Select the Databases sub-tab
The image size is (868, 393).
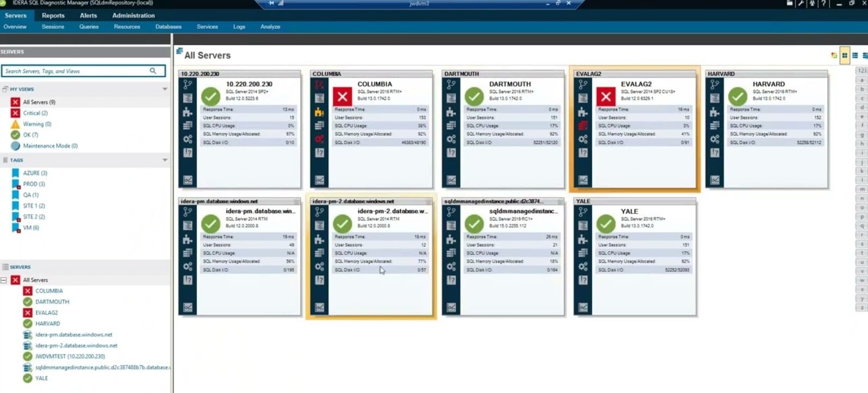[x=168, y=27]
